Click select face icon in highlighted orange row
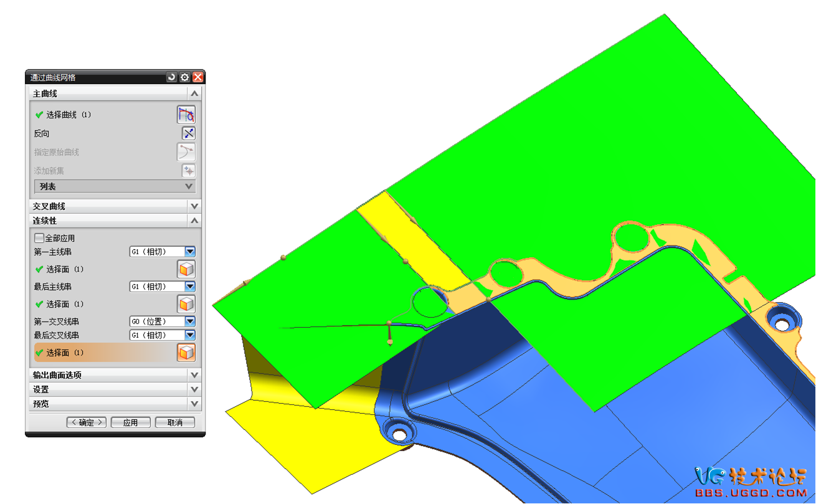This screenshot has width=816, height=504. (x=186, y=353)
